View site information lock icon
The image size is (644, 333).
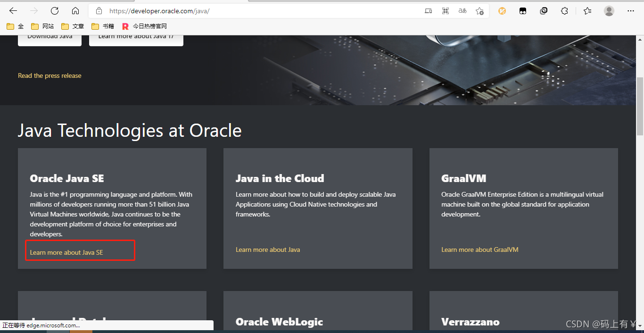point(99,11)
